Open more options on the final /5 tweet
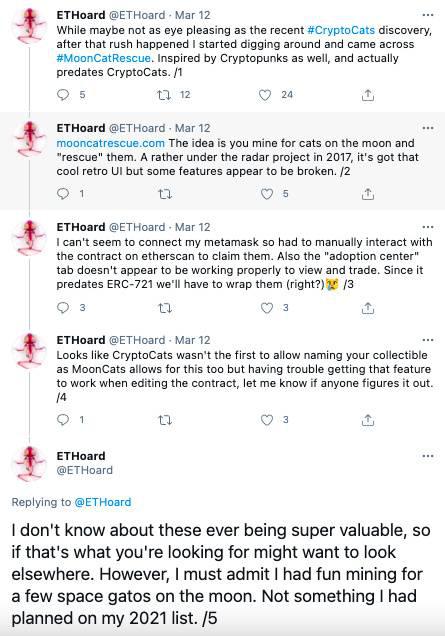Image resolution: width=445 pixels, height=636 pixels. point(428,456)
